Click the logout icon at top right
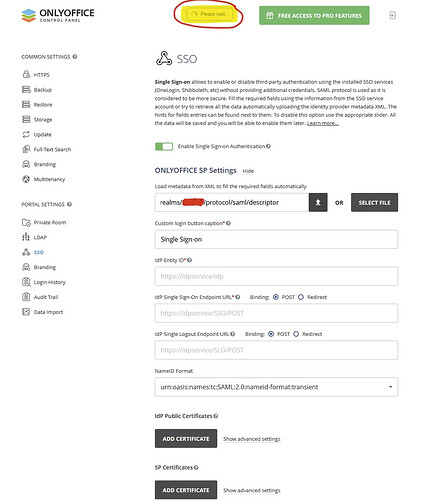 pos(392,15)
